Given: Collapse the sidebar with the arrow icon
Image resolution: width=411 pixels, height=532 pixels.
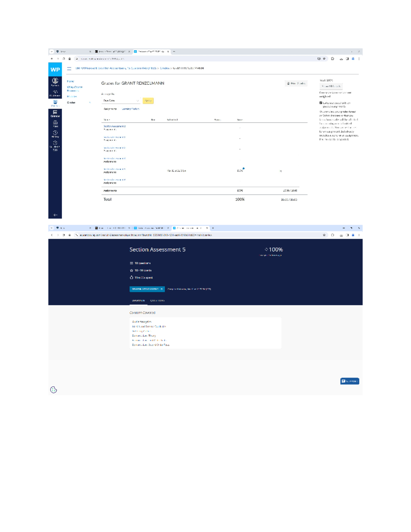Looking at the screenshot, I should (55, 215).
